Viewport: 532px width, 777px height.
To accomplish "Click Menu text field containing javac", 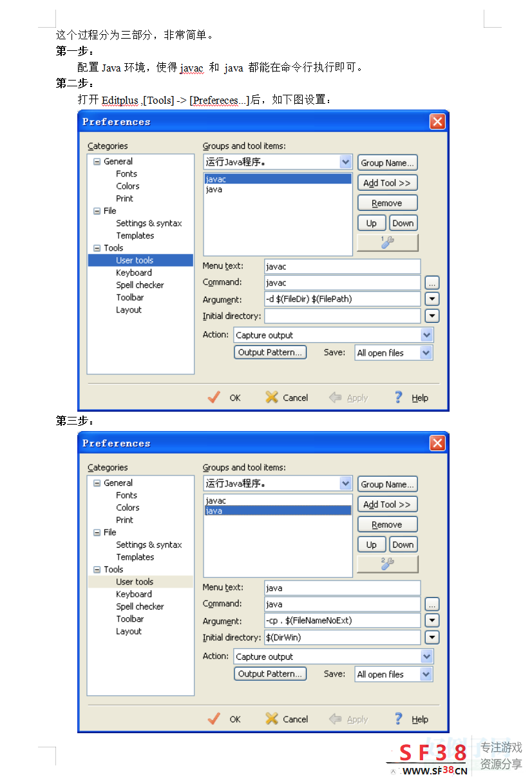I will pos(342,266).
